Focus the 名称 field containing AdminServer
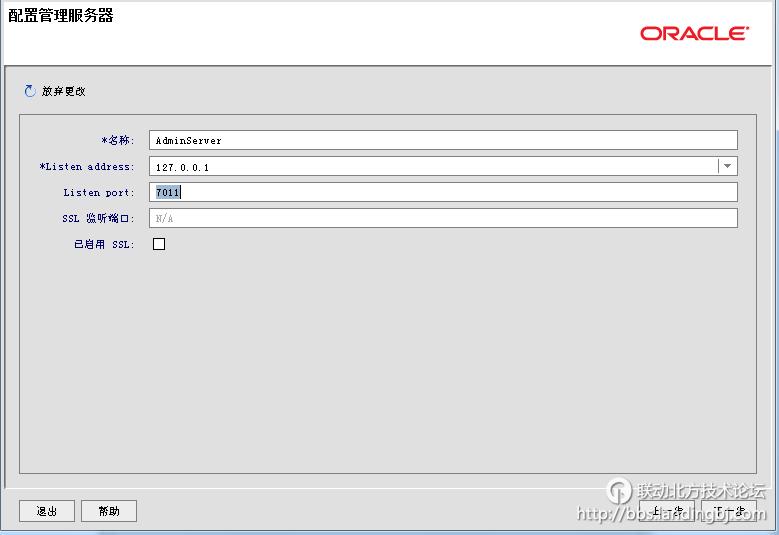 443,140
